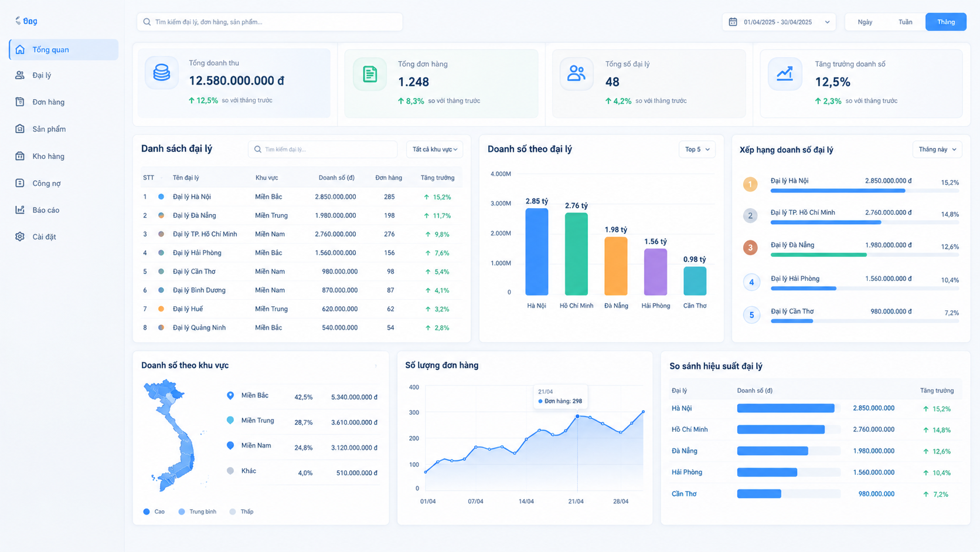The image size is (980, 552).
Task: Open the Top 5 dropdown
Action: (697, 150)
